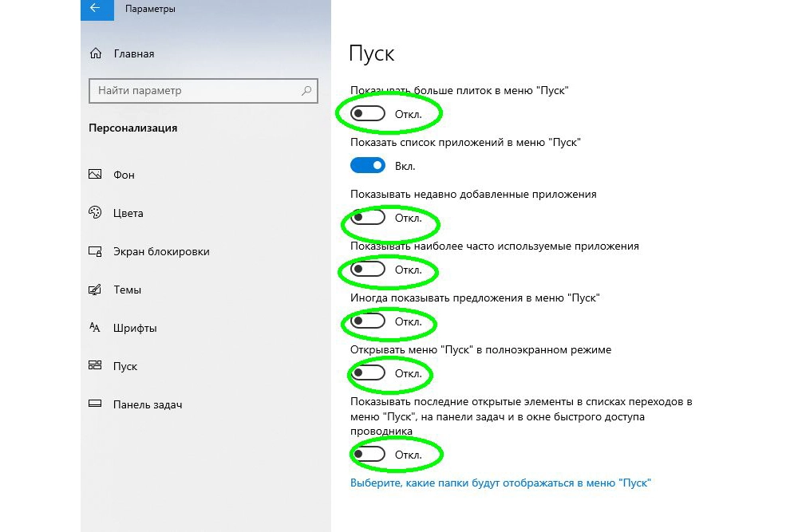Click the Персонализация heading
The width and height of the screenshot is (798, 532).
click(132, 128)
